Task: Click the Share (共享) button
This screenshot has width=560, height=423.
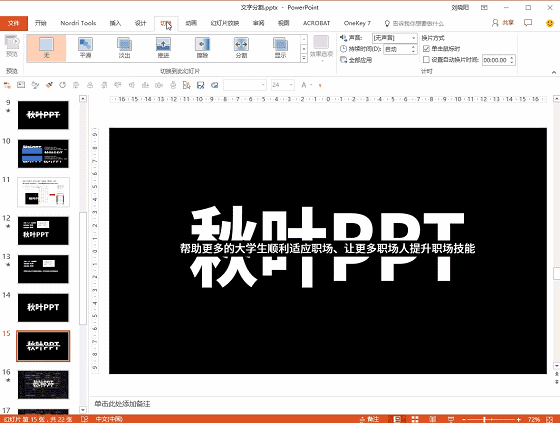Action: pyautogui.click(x=503, y=23)
